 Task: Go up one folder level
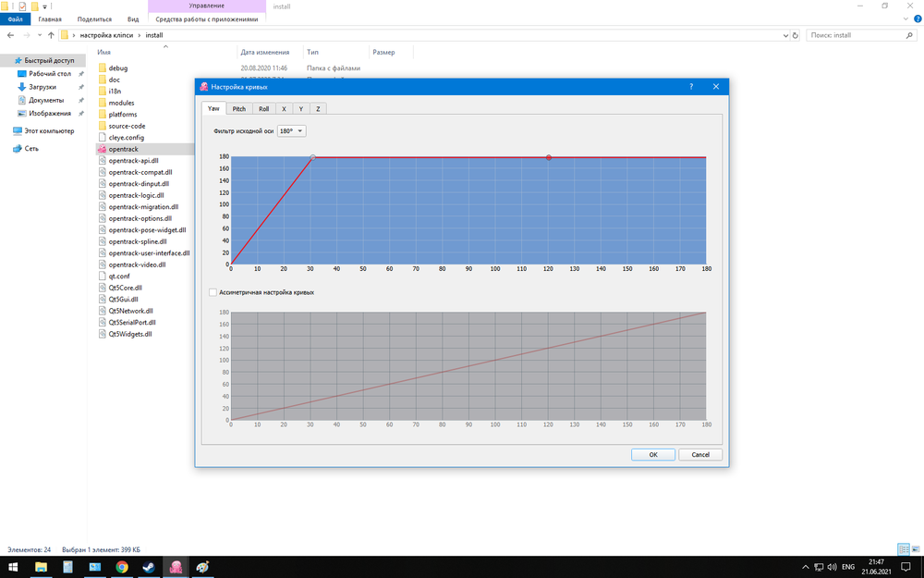(x=51, y=35)
